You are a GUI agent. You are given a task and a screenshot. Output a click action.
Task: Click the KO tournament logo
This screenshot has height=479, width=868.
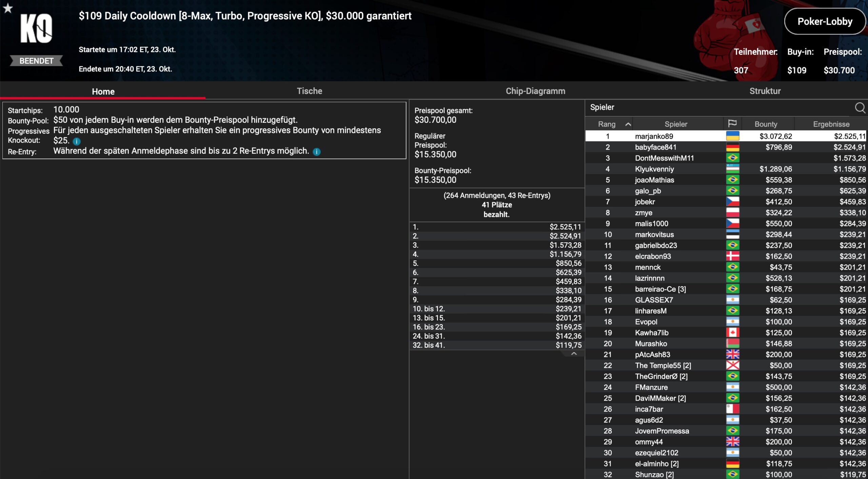[36, 29]
